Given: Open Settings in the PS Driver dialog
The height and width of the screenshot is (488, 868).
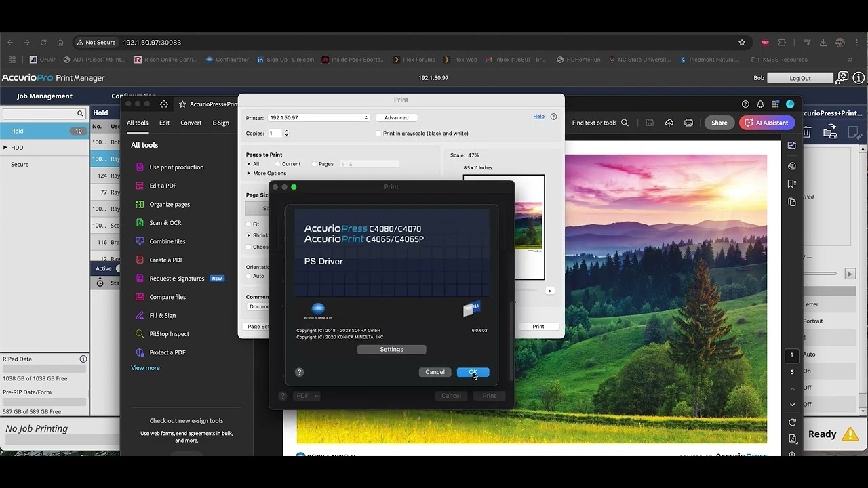Looking at the screenshot, I should (391, 350).
